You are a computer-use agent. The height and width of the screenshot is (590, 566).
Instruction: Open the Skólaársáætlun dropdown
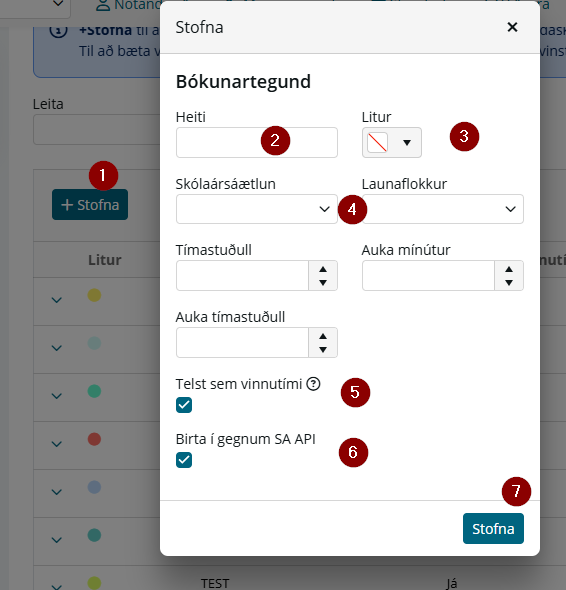[x=257, y=209]
